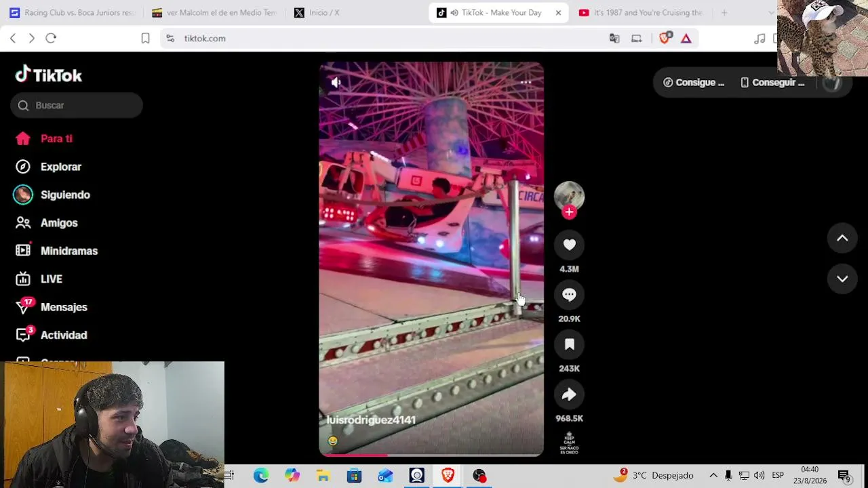This screenshot has height=488, width=868.
Task: Switch to the It's 1987 YouTube tab
Action: [x=641, y=12]
